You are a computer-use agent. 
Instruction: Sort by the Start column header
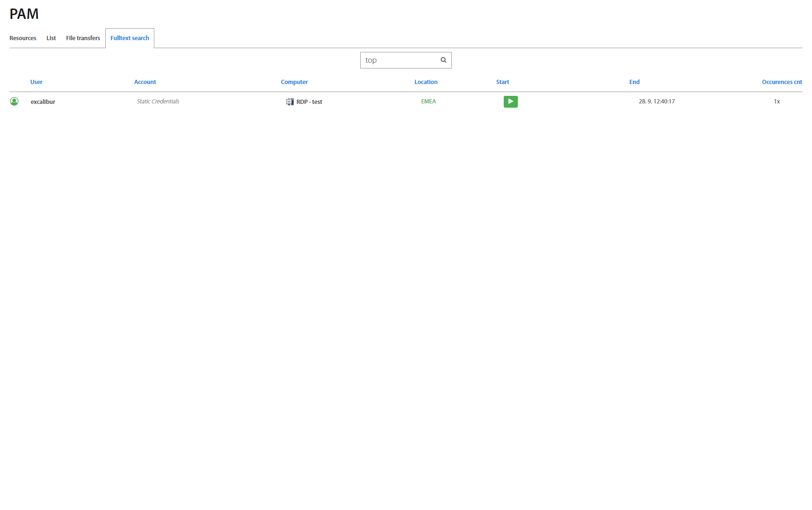click(502, 82)
